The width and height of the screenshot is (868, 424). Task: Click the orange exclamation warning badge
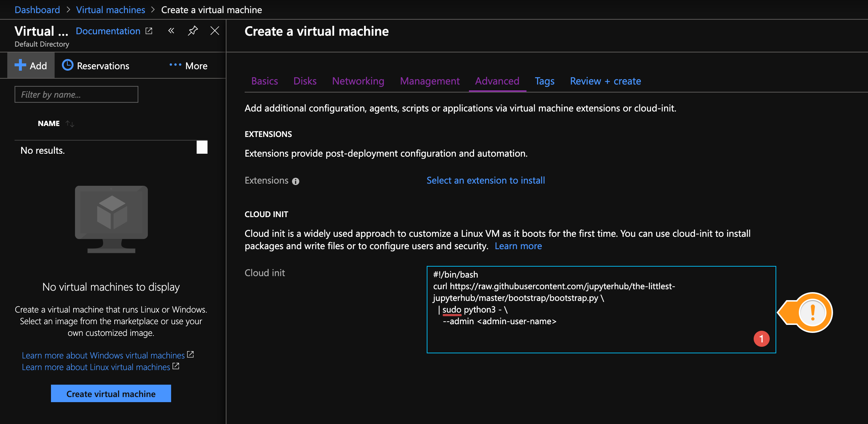click(812, 313)
